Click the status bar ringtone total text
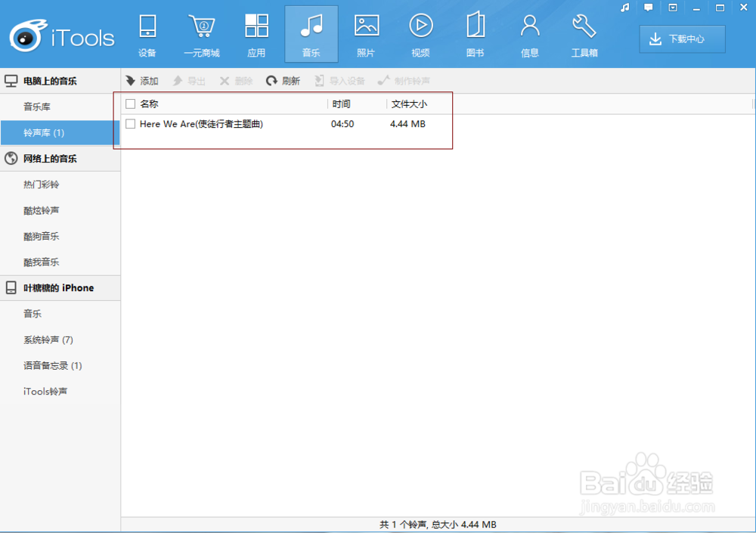Screen dimensions: 756x533 tap(438, 525)
